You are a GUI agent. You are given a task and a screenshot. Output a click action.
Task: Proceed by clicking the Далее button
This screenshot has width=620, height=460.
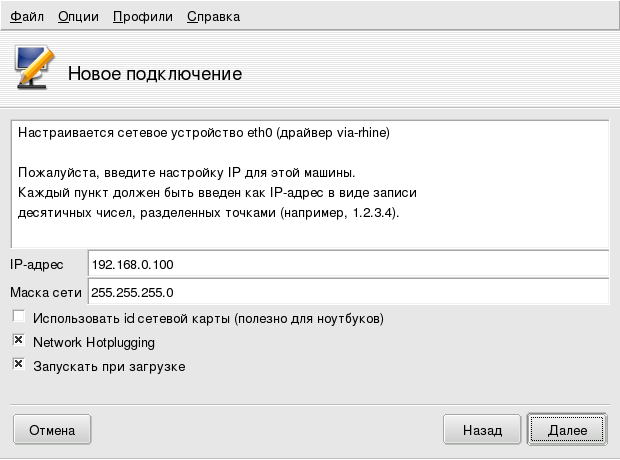(x=566, y=430)
